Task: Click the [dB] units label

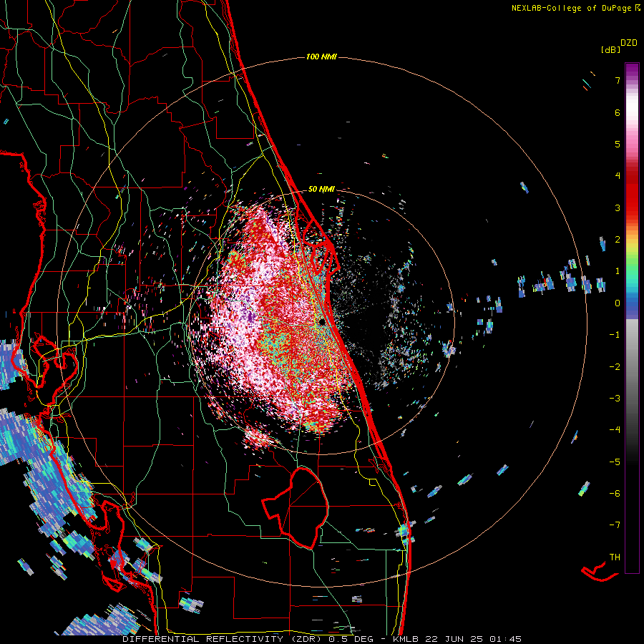Action: [x=611, y=49]
